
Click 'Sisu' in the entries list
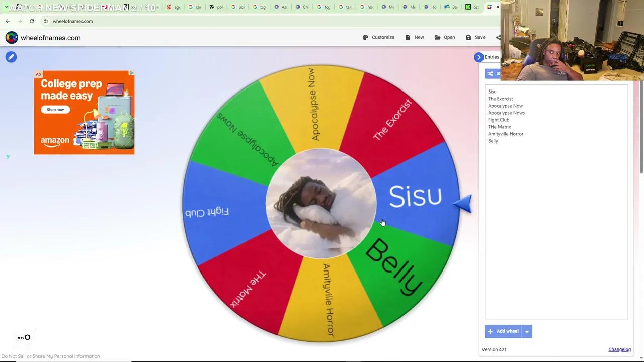[492, 92]
